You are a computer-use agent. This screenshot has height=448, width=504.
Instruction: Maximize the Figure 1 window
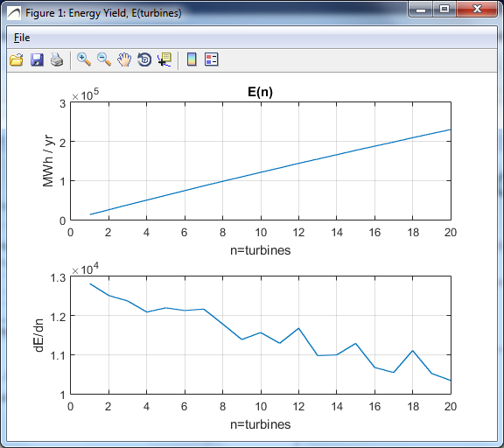[x=444, y=10]
